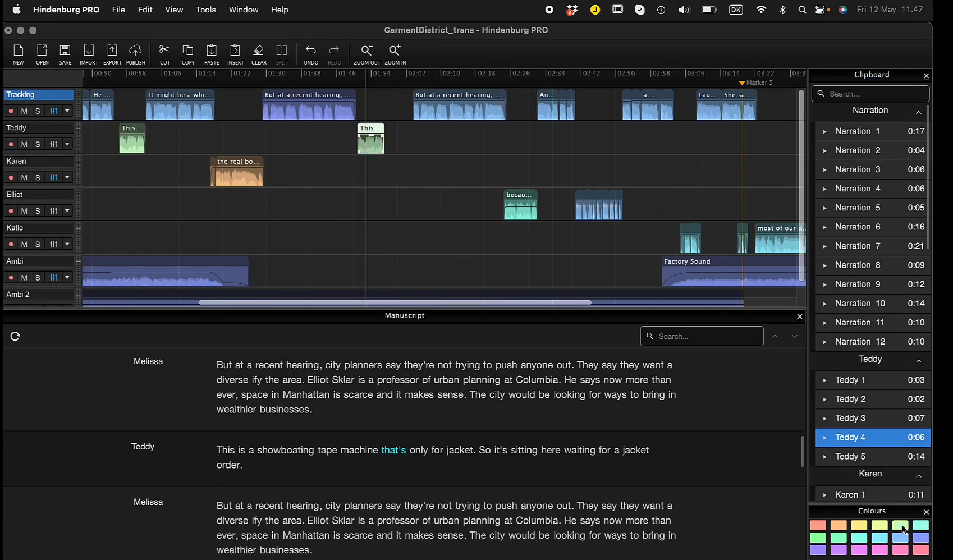This screenshot has height=560, width=953.
Task: Pick the red colour swatch
Action: click(x=818, y=525)
